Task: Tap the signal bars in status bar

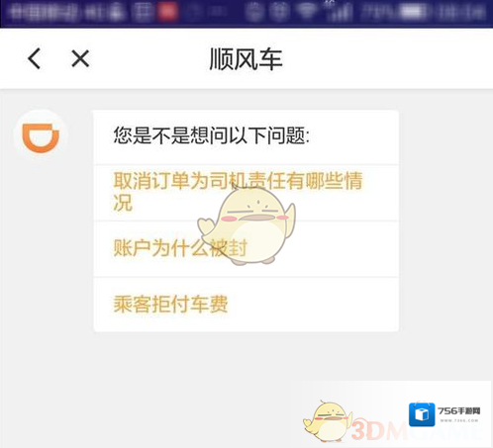Action: (x=340, y=12)
